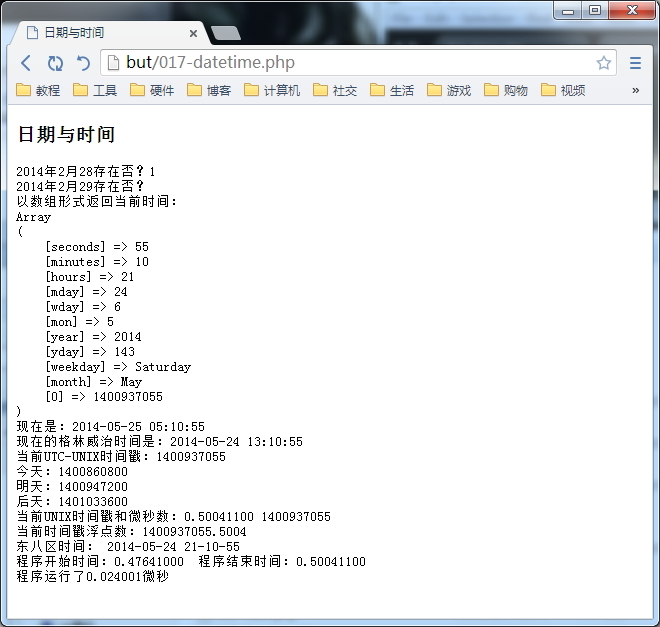
Task: Open the 硬件 bookmark folder
Action: click(152, 90)
